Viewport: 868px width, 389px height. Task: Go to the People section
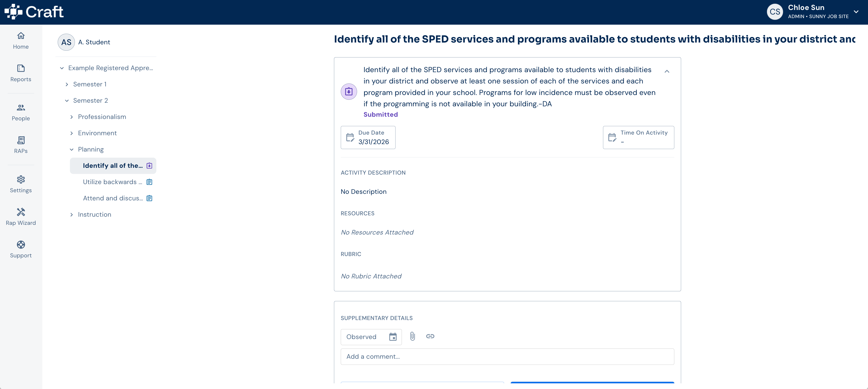click(21, 112)
